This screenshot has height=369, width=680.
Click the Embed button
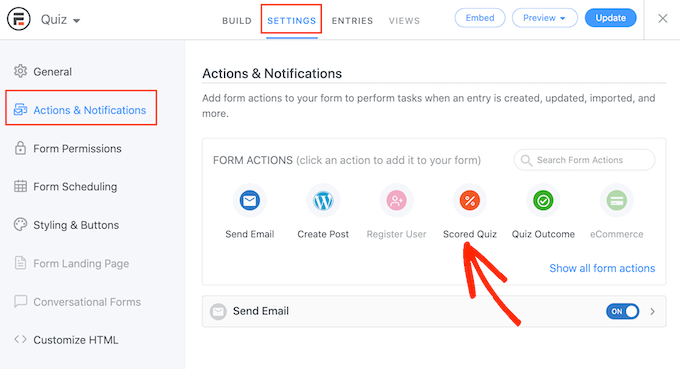pyautogui.click(x=480, y=18)
